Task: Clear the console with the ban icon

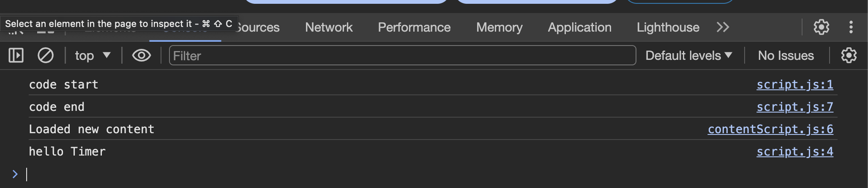Action: click(46, 56)
